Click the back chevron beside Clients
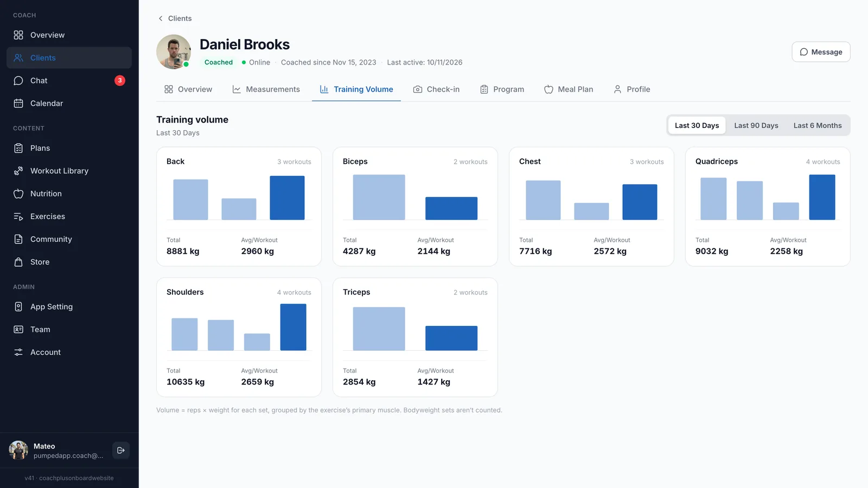Image resolution: width=868 pixels, height=488 pixels. [161, 18]
